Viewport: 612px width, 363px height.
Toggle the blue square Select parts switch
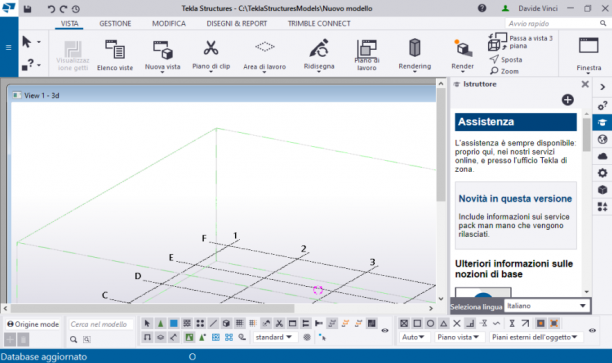pyautogui.click(x=174, y=323)
